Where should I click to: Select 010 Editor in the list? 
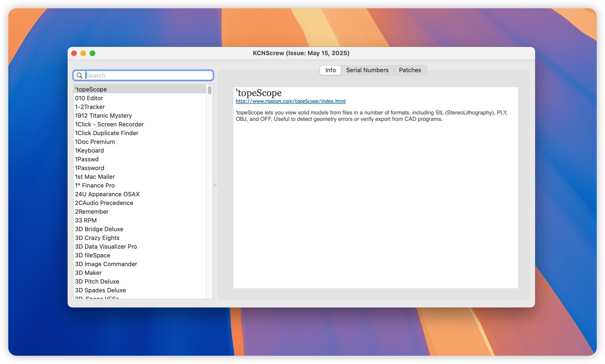point(140,98)
